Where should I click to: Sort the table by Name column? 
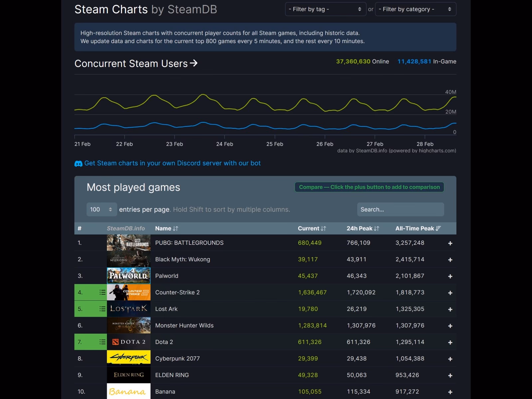pos(167,228)
